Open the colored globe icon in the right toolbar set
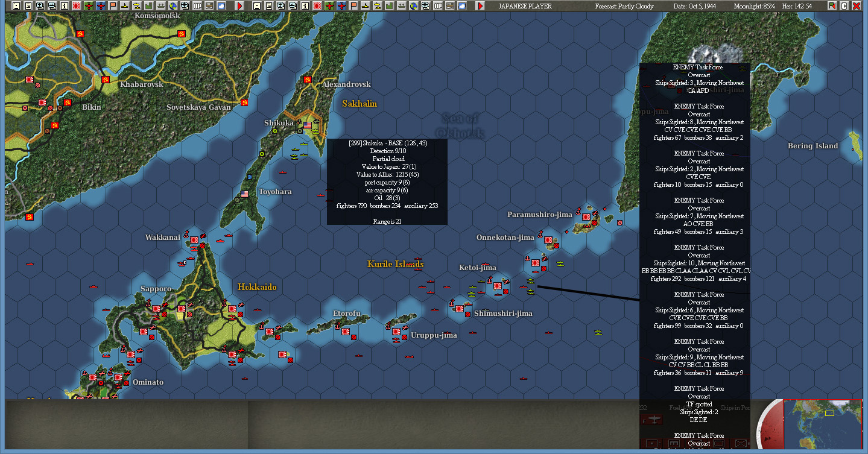The image size is (868, 454). click(414, 6)
